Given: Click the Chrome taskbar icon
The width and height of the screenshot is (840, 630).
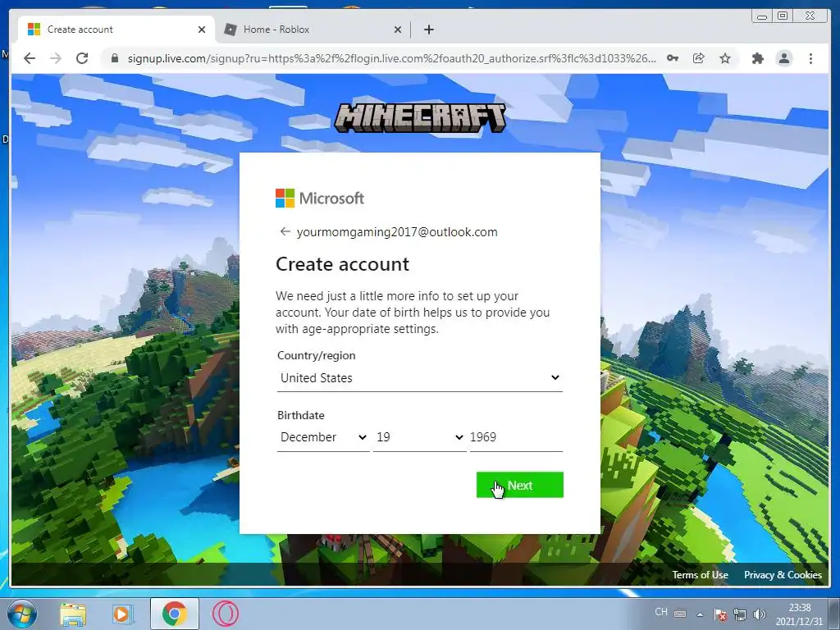Looking at the screenshot, I should coord(174,614).
